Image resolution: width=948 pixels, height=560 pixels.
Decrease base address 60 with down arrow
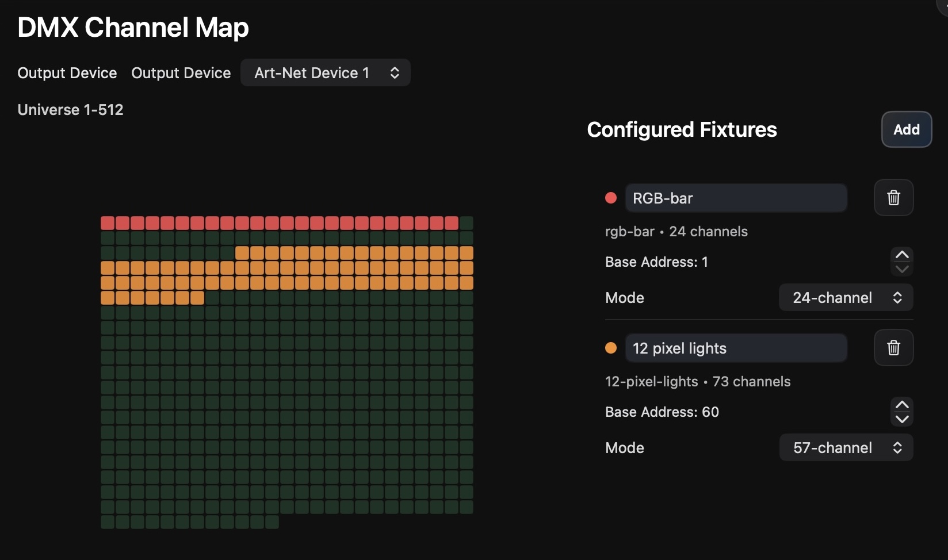pyautogui.click(x=902, y=419)
